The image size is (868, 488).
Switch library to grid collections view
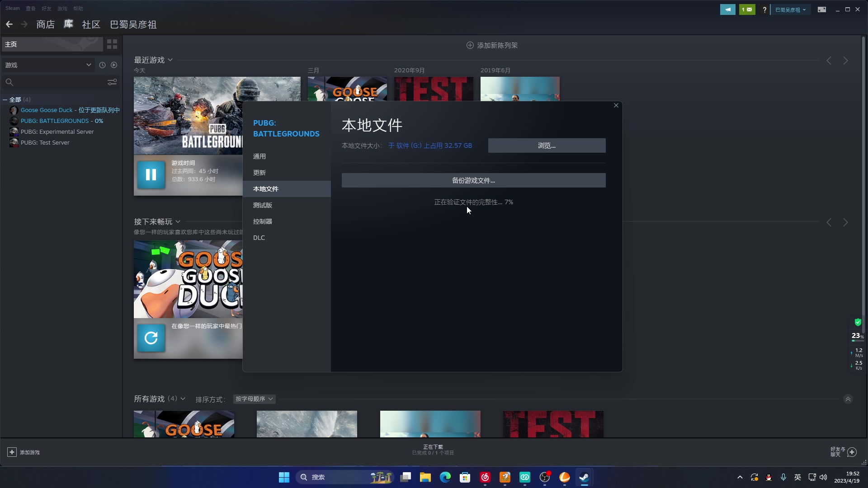point(112,44)
